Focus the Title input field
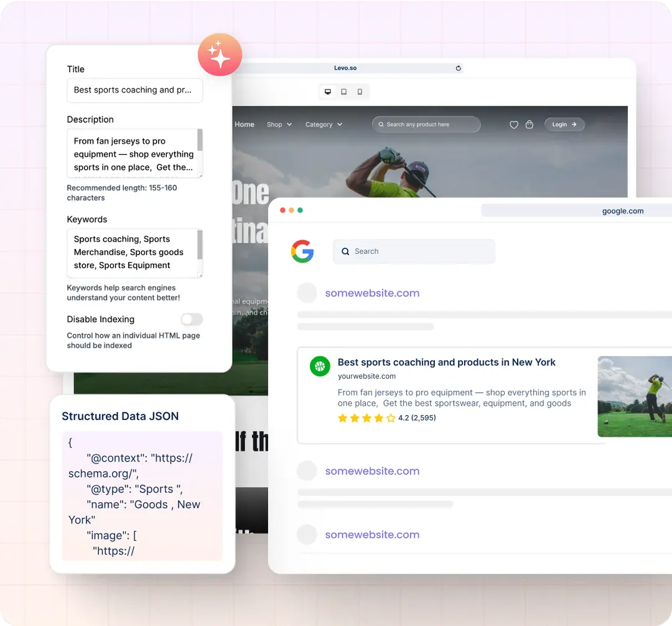The image size is (672, 626). point(134,90)
